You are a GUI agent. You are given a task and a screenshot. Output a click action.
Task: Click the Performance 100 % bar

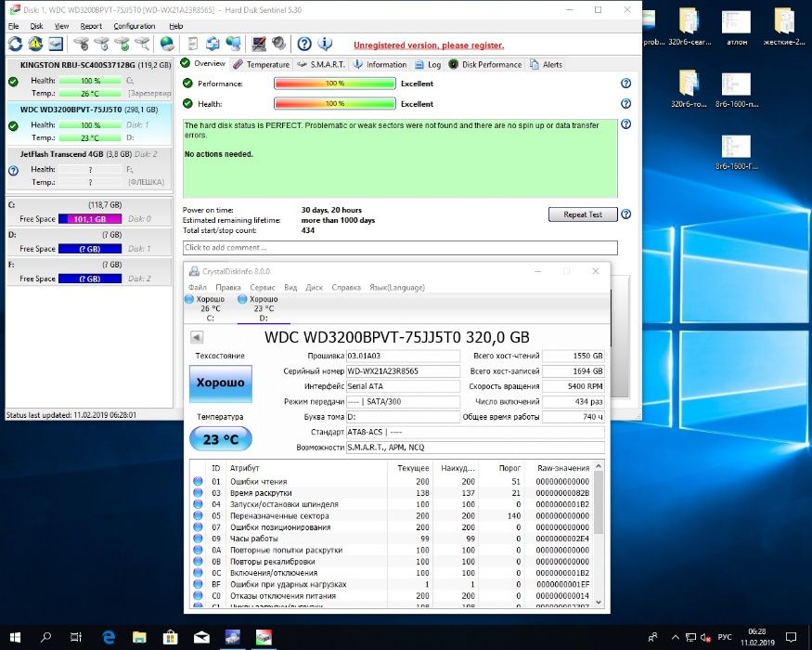(334, 84)
